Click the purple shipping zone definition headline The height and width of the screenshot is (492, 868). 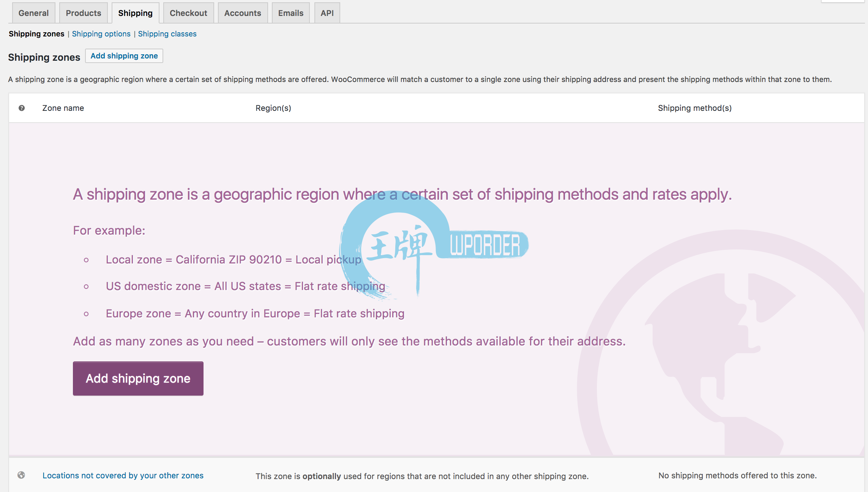click(402, 195)
